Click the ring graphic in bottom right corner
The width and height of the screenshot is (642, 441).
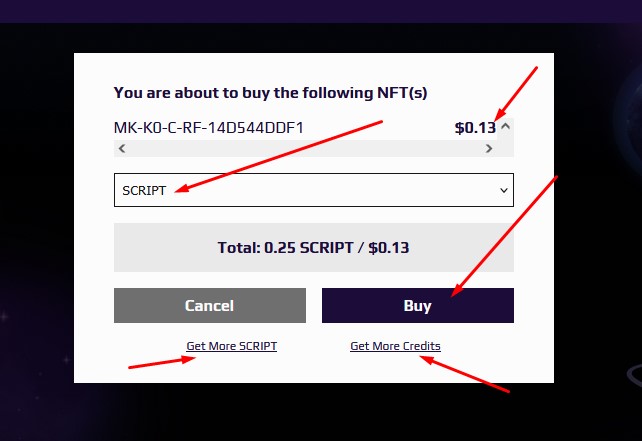634,373
